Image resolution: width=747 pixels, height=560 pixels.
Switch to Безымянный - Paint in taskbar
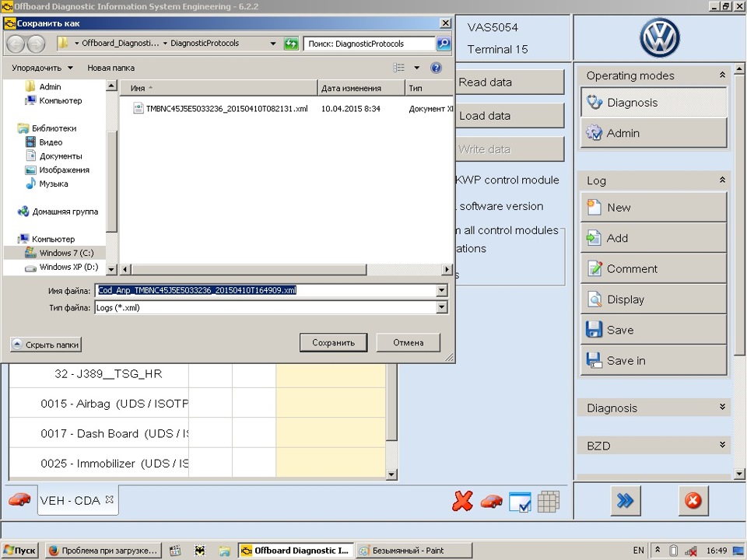tap(413, 551)
